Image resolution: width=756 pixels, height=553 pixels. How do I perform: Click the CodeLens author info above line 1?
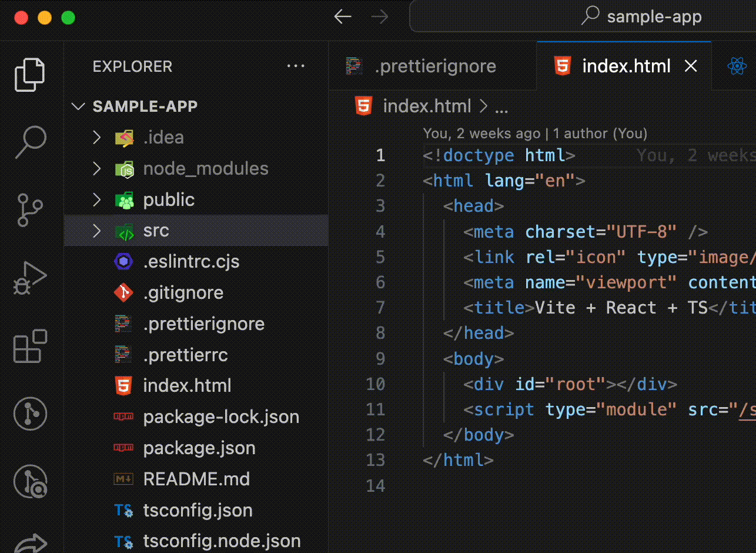(x=535, y=134)
